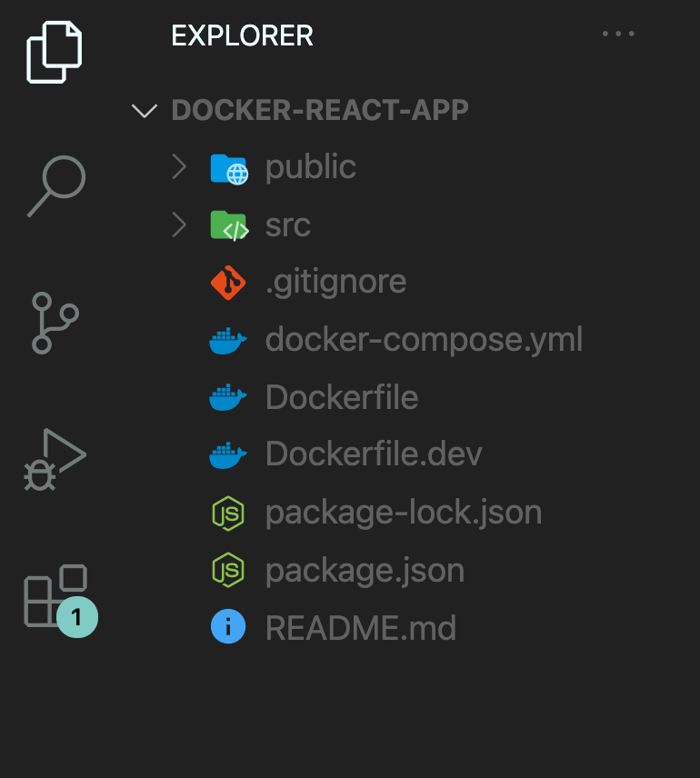
Task: Open the Dockerfile entry
Action: tap(342, 397)
